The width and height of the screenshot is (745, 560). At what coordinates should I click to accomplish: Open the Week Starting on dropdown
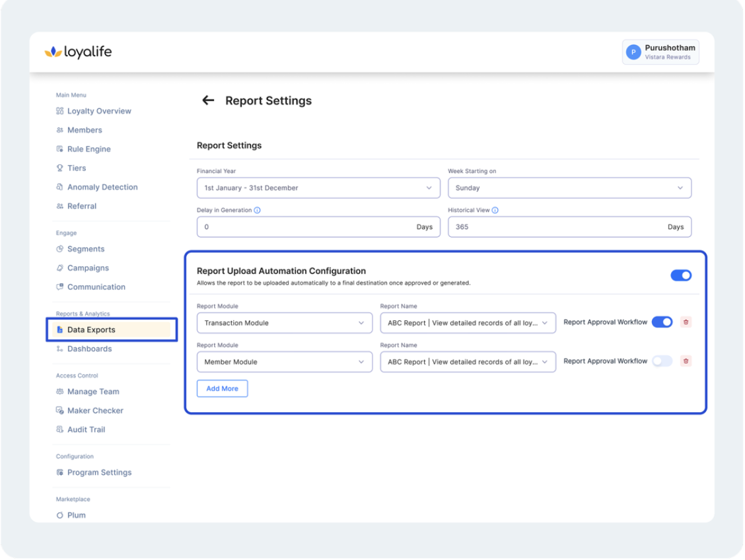569,188
